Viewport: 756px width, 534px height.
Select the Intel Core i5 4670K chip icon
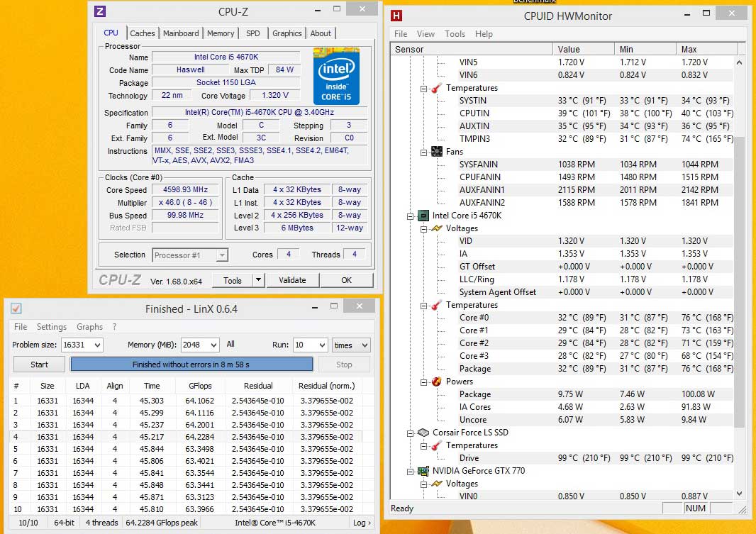(423, 216)
